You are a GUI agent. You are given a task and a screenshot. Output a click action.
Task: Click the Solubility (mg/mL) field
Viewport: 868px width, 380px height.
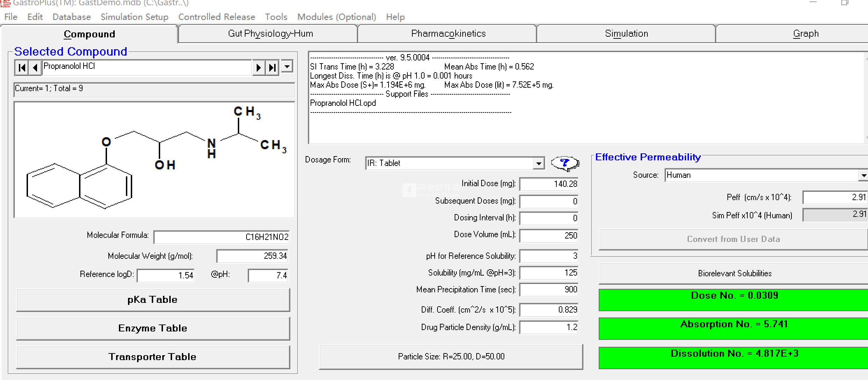[549, 273]
